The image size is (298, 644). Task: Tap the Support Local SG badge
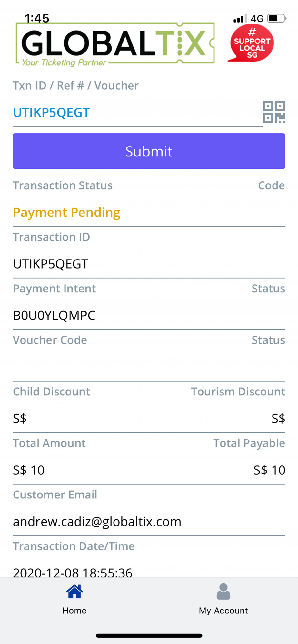pos(251,43)
